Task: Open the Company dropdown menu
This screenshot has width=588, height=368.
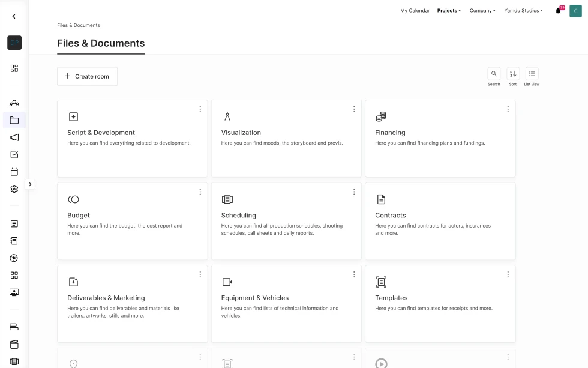Action: coord(482,11)
